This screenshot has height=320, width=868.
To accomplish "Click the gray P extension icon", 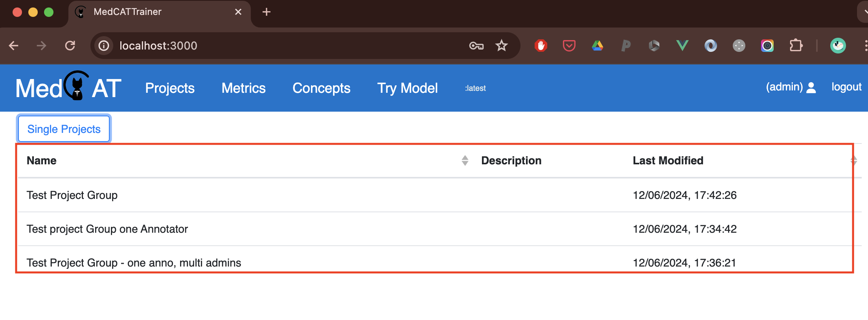I will pos(626,46).
